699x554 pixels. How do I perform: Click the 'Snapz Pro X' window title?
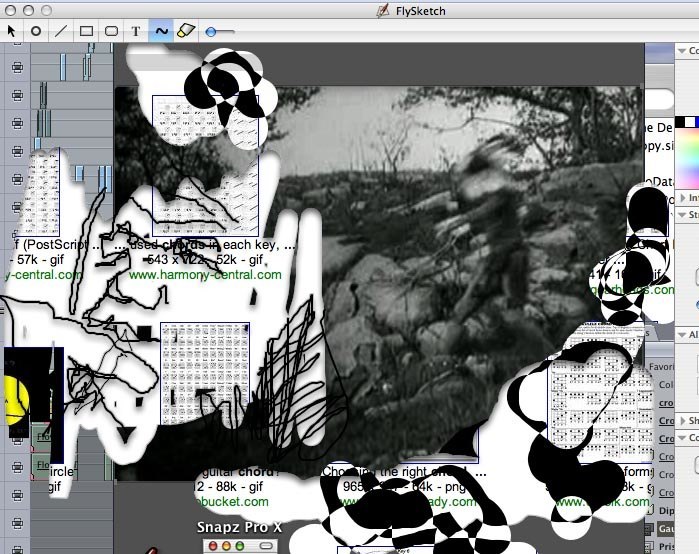pyautogui.click(x=239, y=527)
